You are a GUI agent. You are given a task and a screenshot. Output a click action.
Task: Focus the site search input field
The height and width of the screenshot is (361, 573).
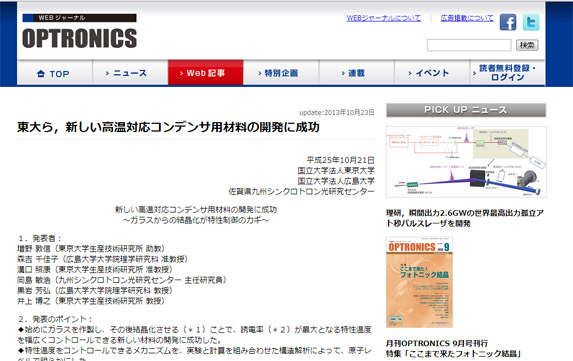click(x=469, y=45)
